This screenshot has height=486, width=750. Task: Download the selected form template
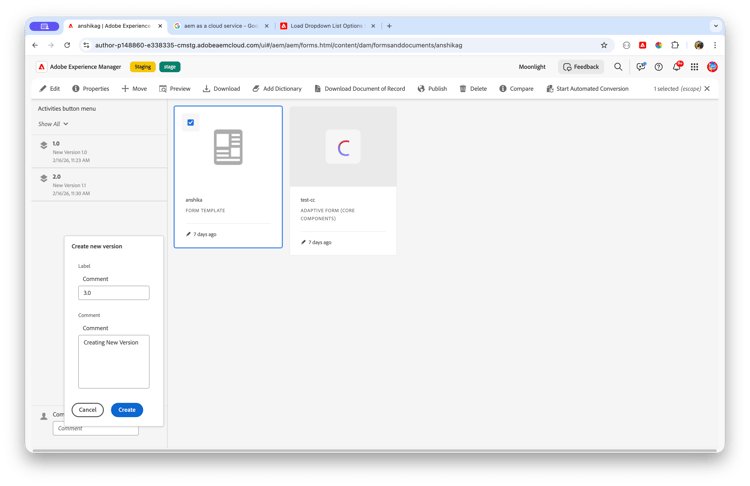tap(221, 88)
